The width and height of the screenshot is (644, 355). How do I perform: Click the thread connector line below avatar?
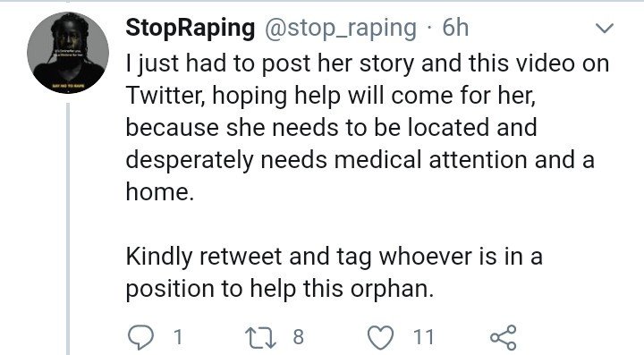point(68,229)
